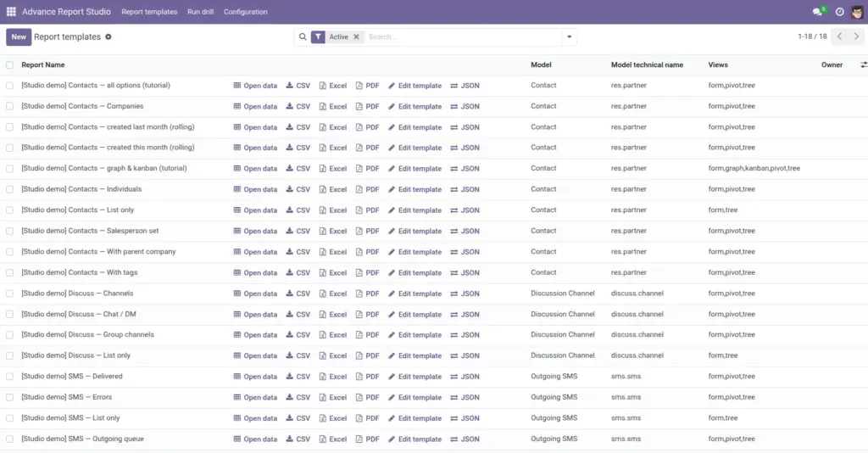The height and width of the screenshot is (453, 868).
Task: Export Discuss — Group channels as Excel
Action: pyautogui.click(x=332, y=335)
